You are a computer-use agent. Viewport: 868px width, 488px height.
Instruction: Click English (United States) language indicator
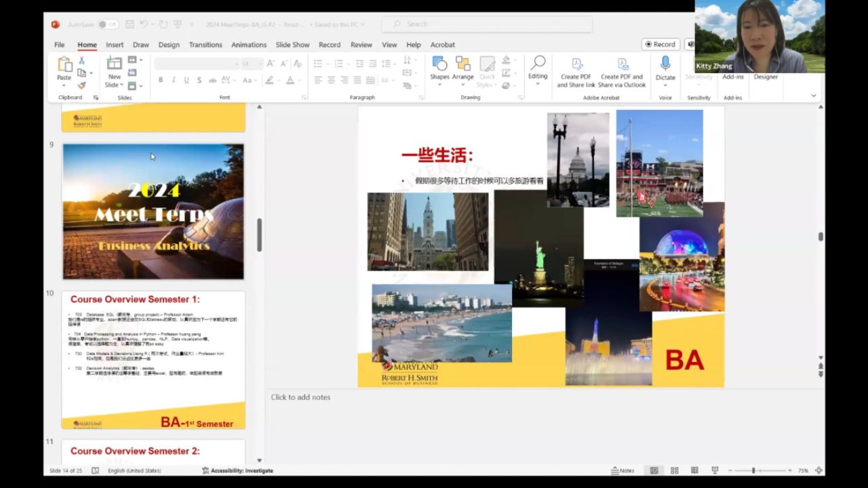coord(134,470)
